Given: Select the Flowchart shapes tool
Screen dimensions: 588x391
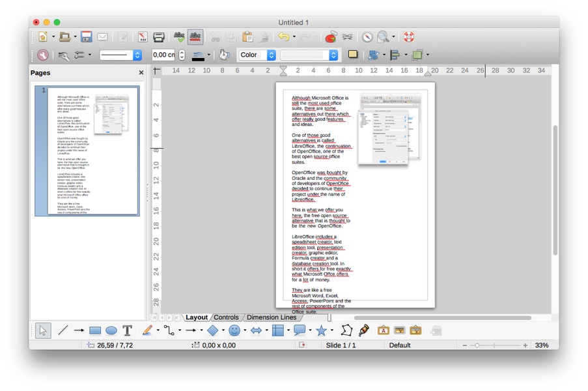Looking at the screenshot, I should pyautogui.click(x=278, y=330).
